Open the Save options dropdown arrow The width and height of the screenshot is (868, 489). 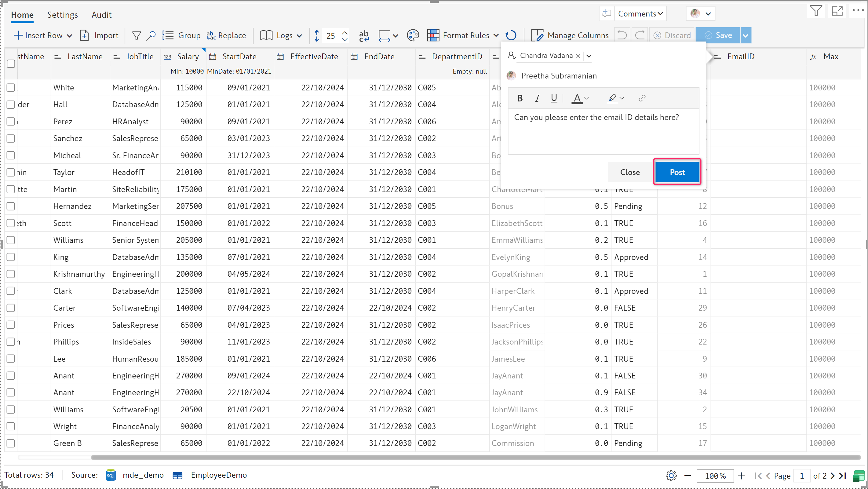pos(745,35)
